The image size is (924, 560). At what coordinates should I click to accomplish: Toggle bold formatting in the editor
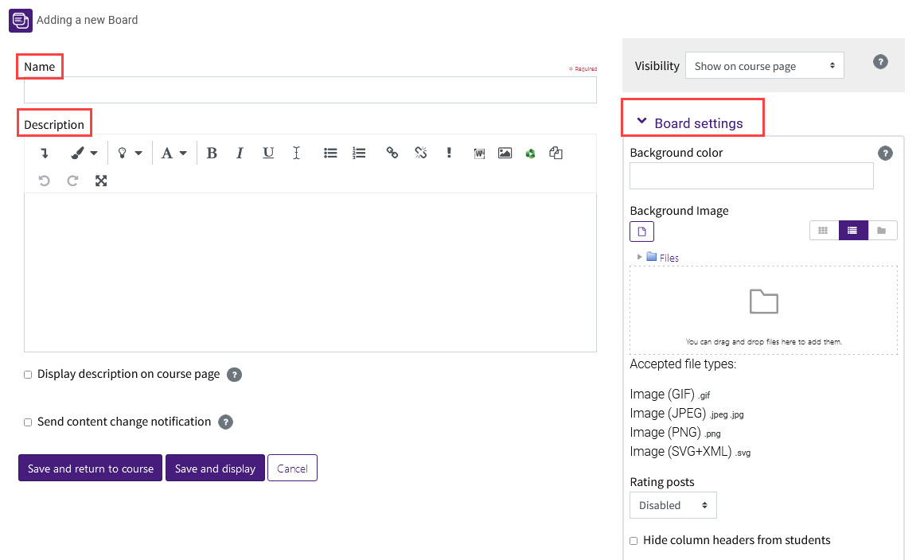click(x=212, y=152)
